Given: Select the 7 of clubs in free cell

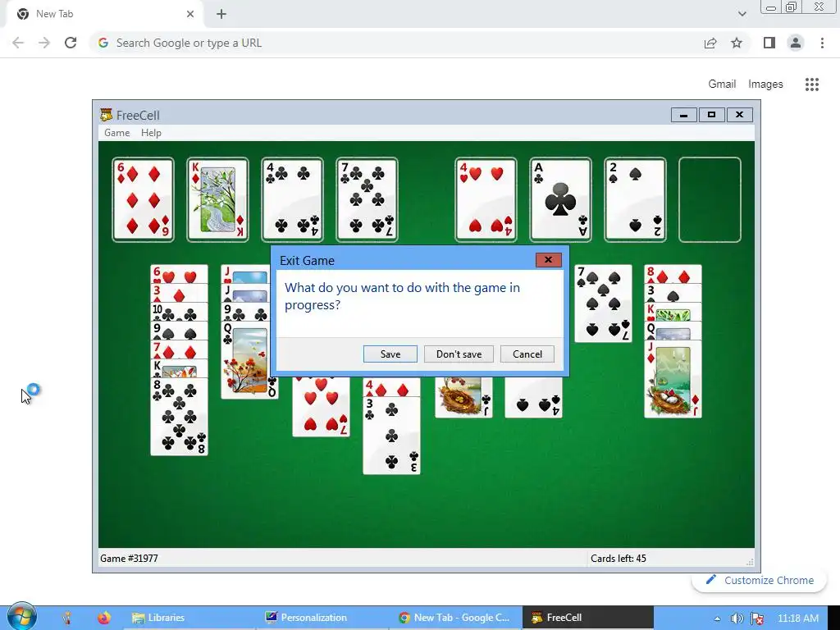Looking at the screenshot, I should click(x=367, y=200).
